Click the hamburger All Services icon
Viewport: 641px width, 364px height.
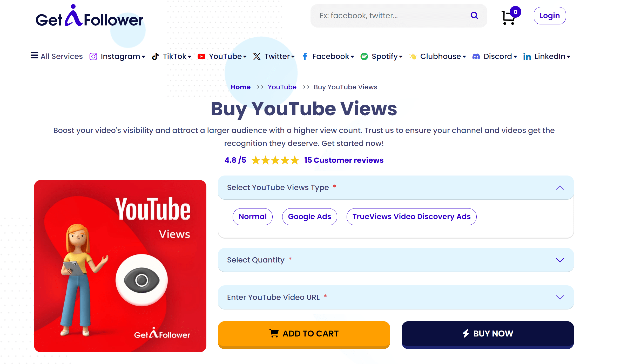[34, 55]
